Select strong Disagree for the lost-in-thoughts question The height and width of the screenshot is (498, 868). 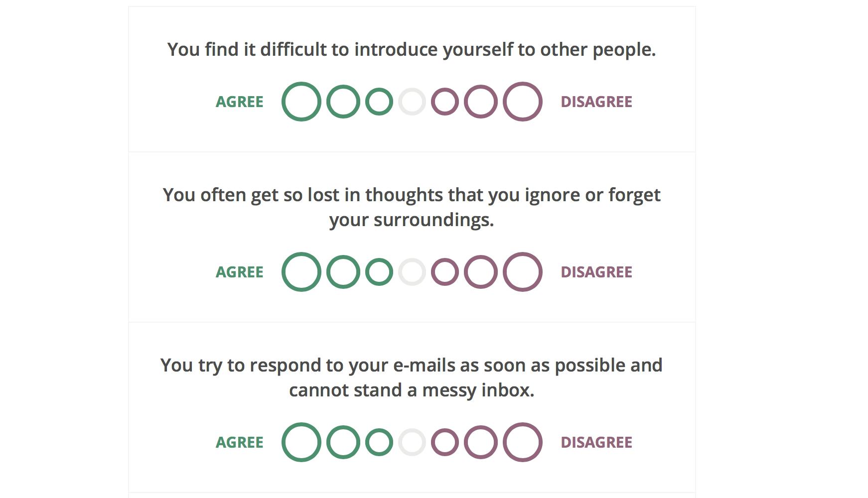pos(522,271)
